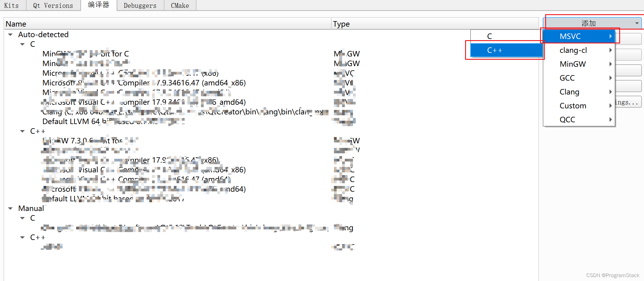Screen dimensions: 644x281
Task: Select Clang from the Add menu
Action: (569, 91)
